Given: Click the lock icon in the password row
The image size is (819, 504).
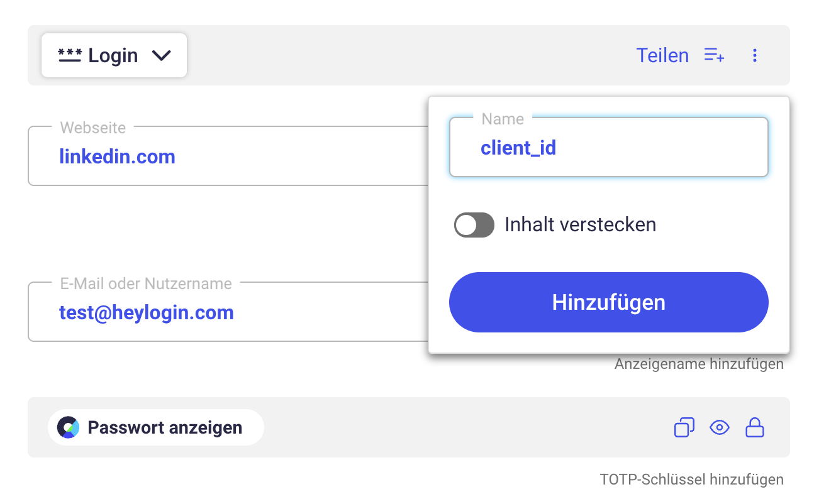Looking at the screenshot, I should pyautogui.click(x=754, y=428).
